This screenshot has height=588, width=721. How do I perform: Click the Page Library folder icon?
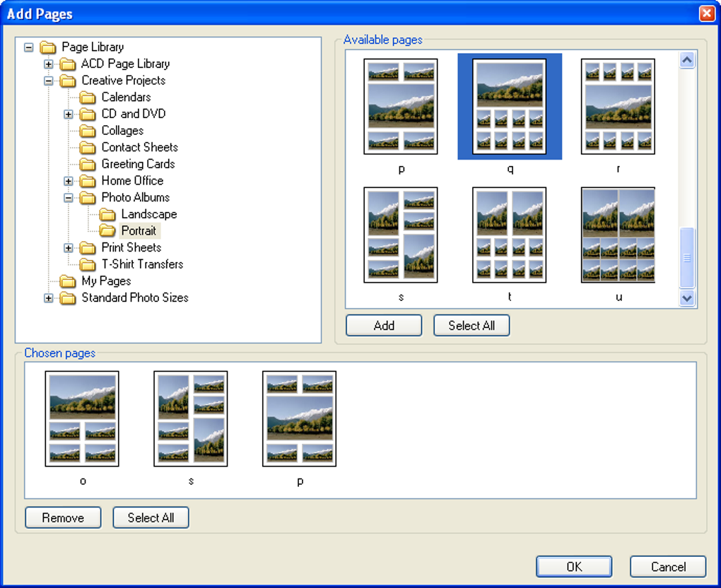[48, 47]
